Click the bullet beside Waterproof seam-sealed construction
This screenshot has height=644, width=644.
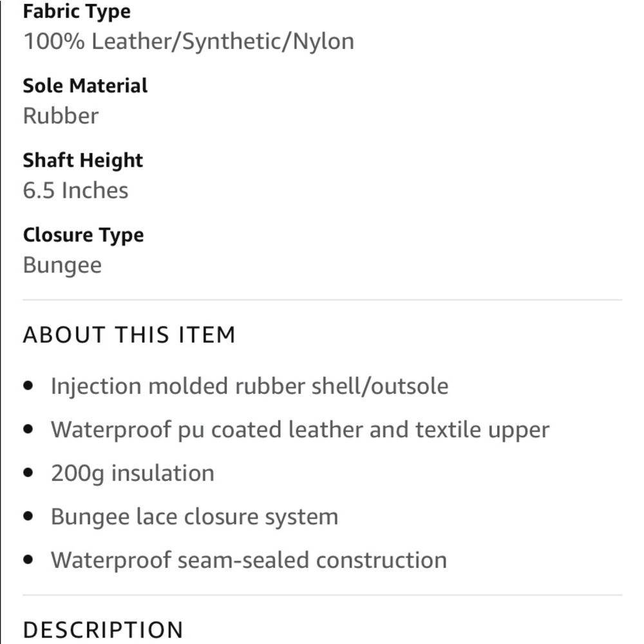click(28, 560)
